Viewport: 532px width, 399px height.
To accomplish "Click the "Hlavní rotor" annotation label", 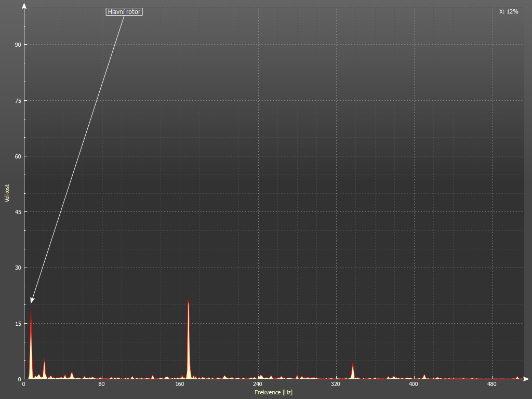I will click(124, 11).
